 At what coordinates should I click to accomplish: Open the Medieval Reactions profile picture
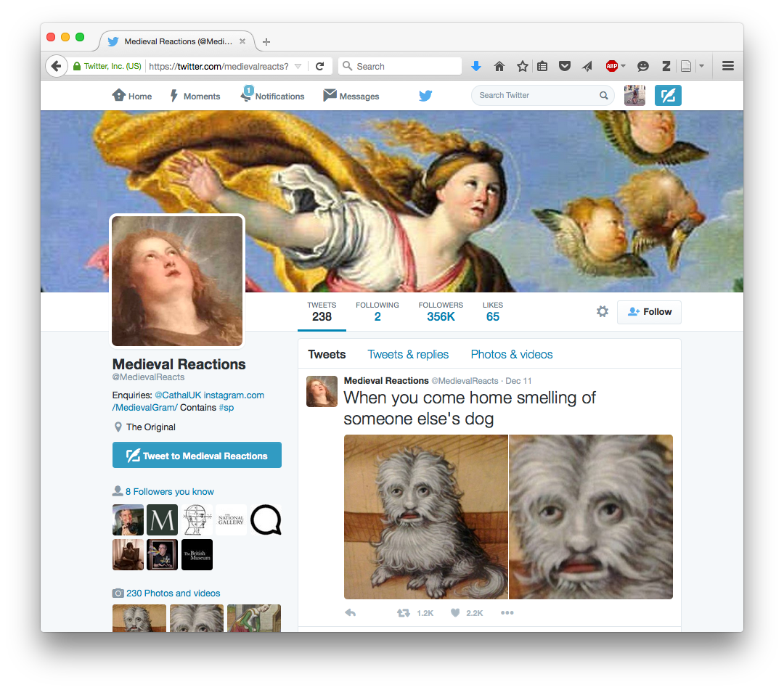click(177, 281)
